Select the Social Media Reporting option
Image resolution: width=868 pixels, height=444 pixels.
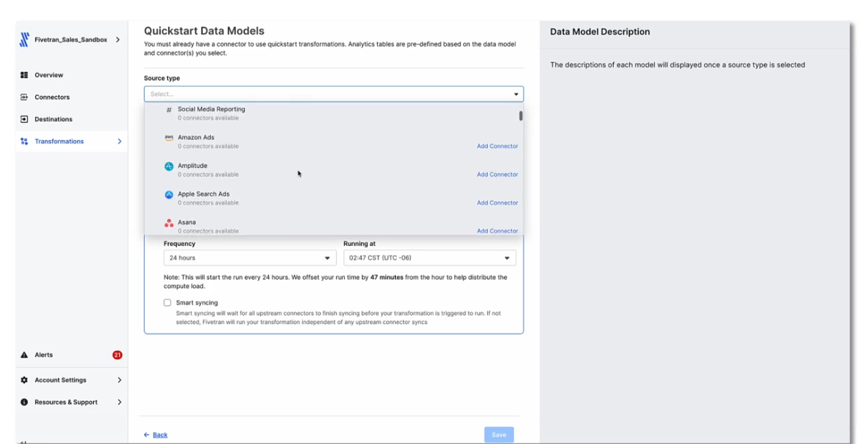click(x=334, y=113)
